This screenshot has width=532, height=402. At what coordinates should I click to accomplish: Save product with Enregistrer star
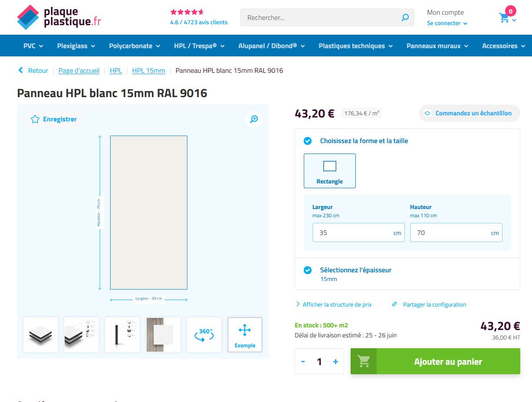[x=53, y=119]
